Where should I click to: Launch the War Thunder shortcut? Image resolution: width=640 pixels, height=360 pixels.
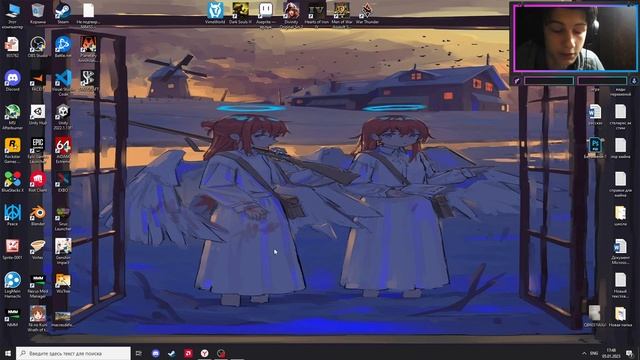tap(367, 13)
